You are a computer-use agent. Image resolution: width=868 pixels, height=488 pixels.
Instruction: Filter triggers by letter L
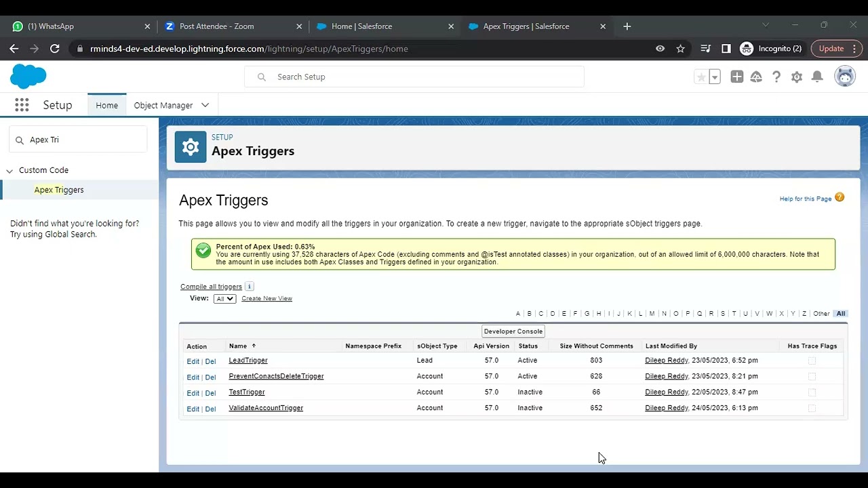pyautogui.click(x=641, y=314)
